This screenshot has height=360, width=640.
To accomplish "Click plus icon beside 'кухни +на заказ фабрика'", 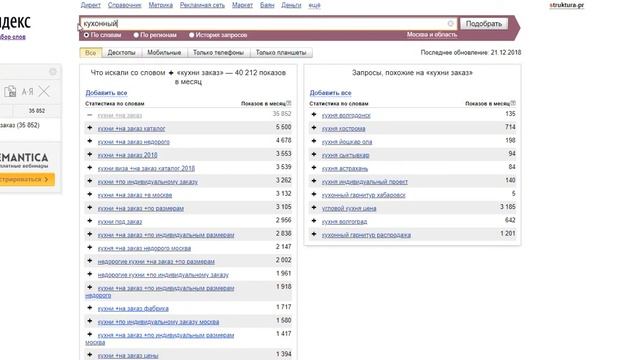I will point(90,308).
